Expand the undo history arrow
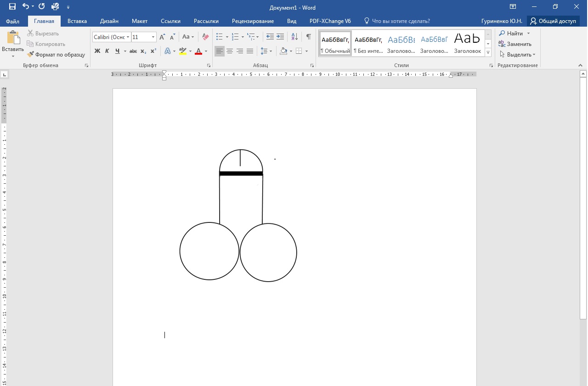Screen dimensions: 588x386 (33, 7)
